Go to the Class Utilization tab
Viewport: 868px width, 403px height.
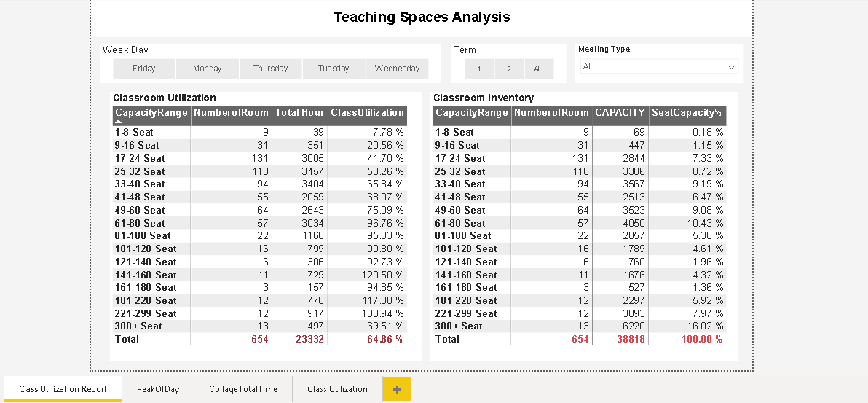[337, 389]
